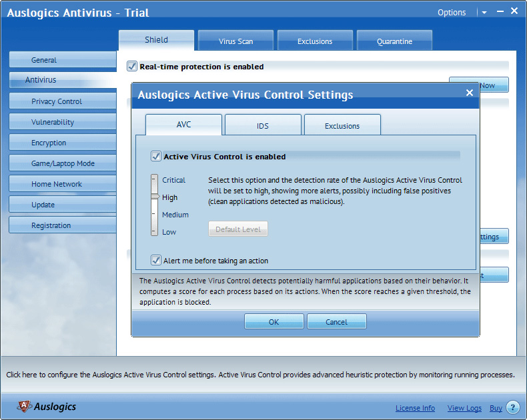Close the Active Virus Control Settings dialog
The height and width of the screenshot is (420, 527).
click(x=470, y=93)
